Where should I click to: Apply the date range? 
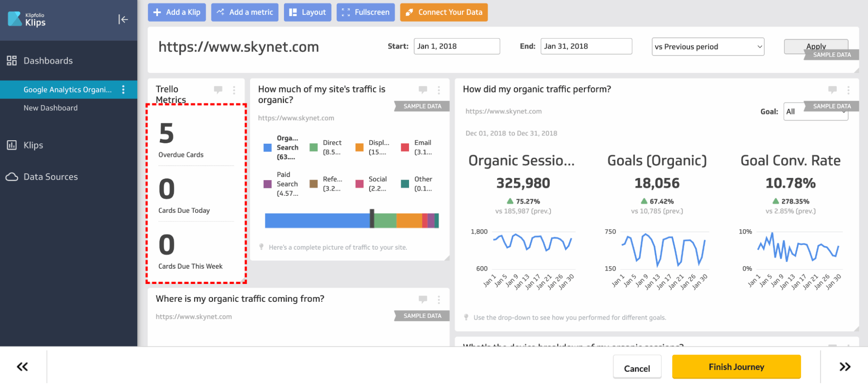pyautogui.click(x=816, y=46)
